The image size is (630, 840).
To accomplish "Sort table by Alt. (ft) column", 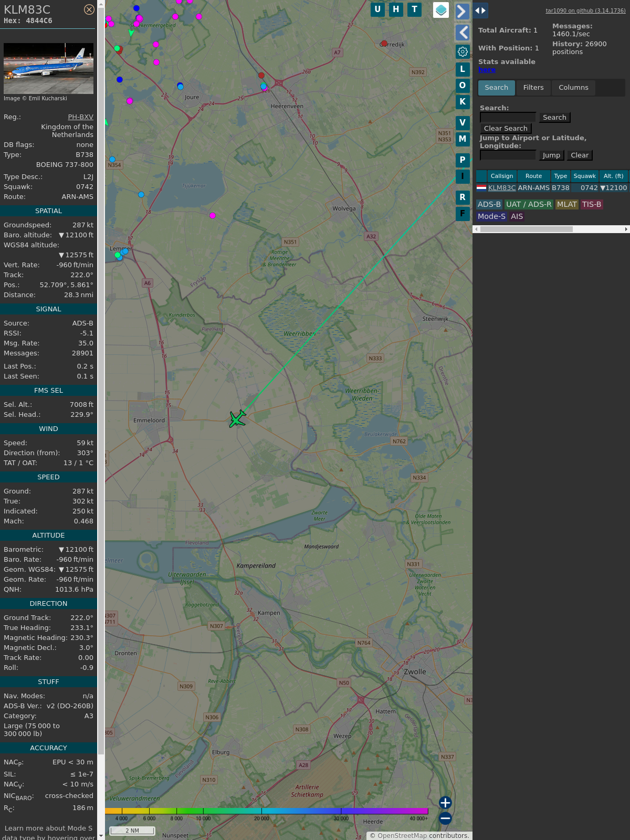I will [613, 176].
